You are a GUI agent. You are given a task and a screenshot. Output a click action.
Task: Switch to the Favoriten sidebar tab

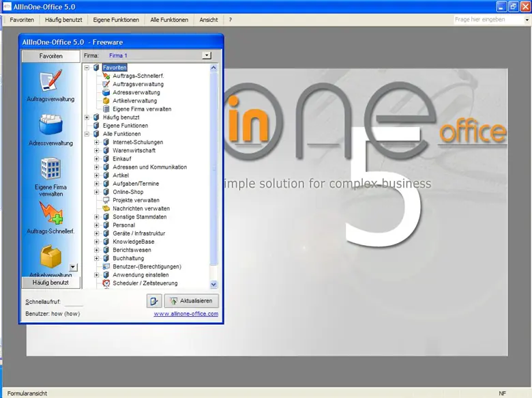(x=51, y=56)
